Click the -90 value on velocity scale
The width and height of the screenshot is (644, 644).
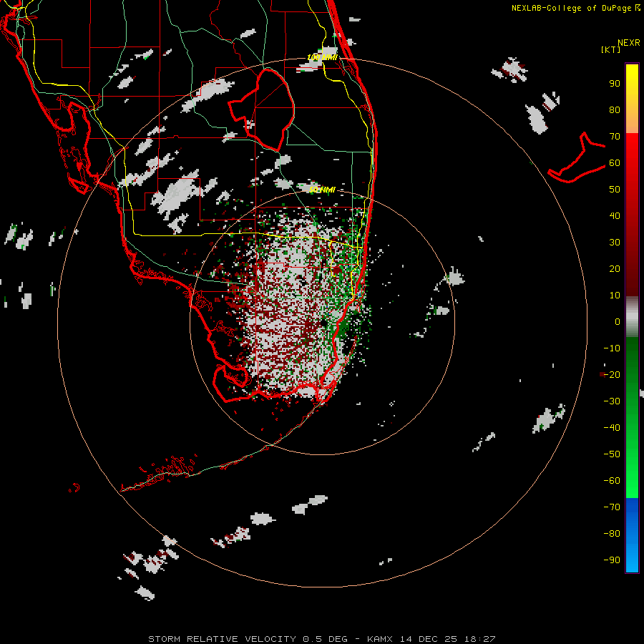coord(612,560)
